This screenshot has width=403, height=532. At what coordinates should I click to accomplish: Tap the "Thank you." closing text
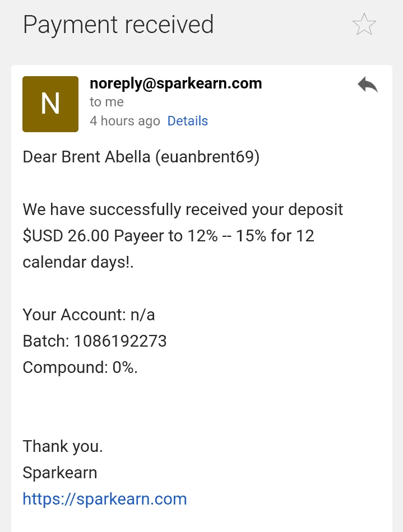click(x=62, y=446)
